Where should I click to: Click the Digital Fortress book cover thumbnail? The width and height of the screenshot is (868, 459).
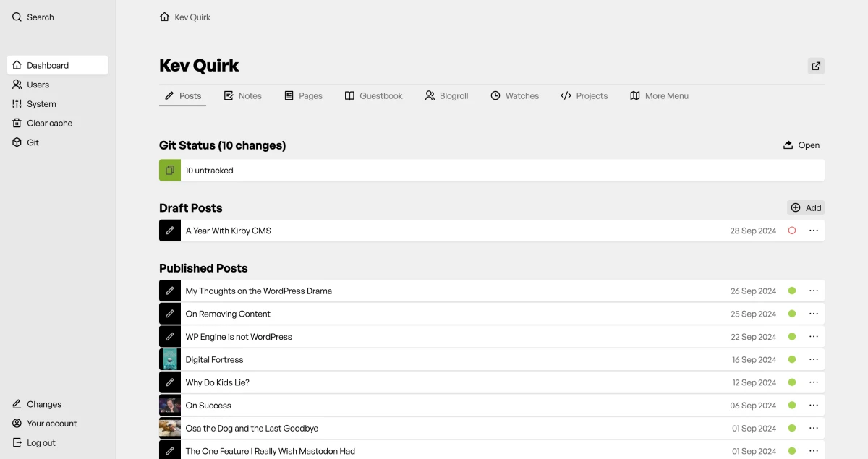coord(170,359)
